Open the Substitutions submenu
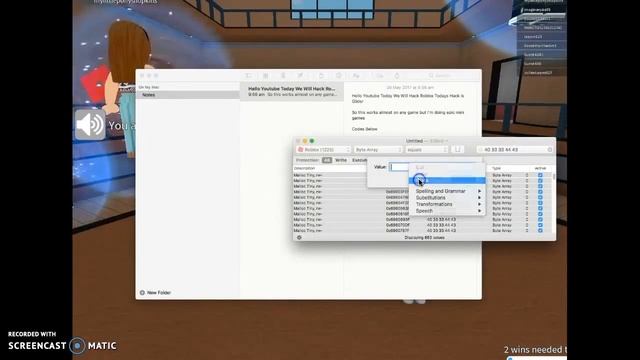640x360 pixels. tap(447, 198)
